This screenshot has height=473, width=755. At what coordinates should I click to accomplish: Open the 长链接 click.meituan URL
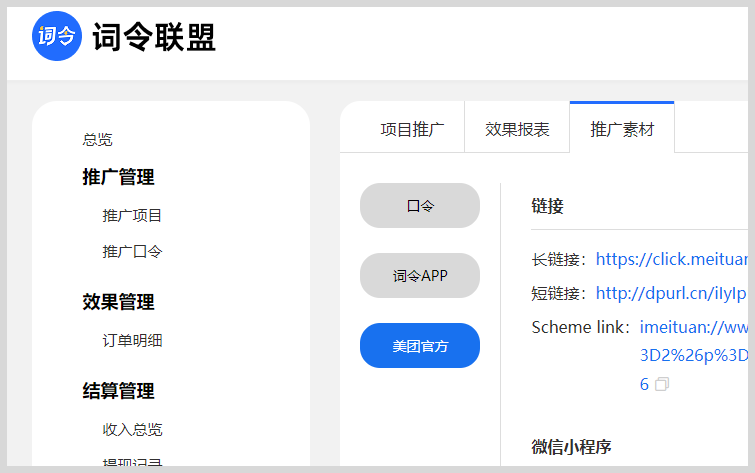[672, 259]
